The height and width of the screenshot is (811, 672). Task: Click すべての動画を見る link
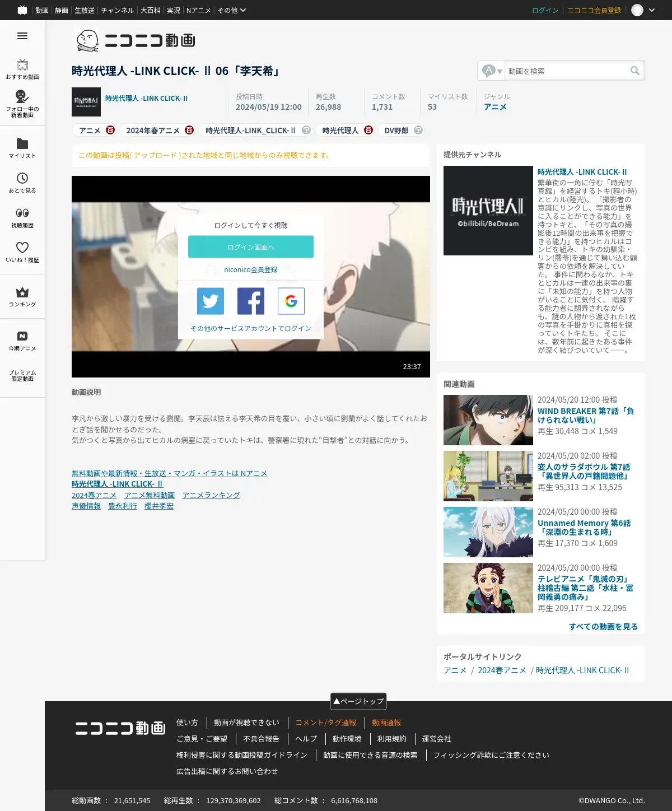point(604,626)
